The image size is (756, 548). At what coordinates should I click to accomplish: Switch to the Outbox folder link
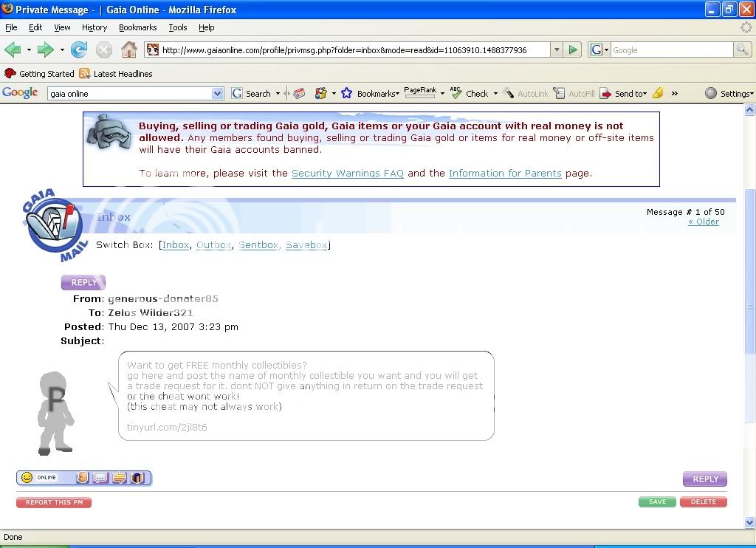(x=213, y=245)
